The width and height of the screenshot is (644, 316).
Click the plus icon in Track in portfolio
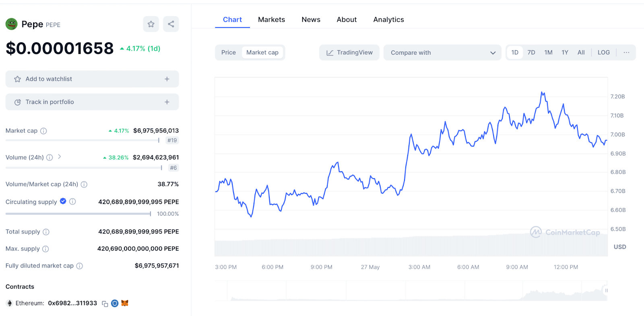(x=167, y=102)
